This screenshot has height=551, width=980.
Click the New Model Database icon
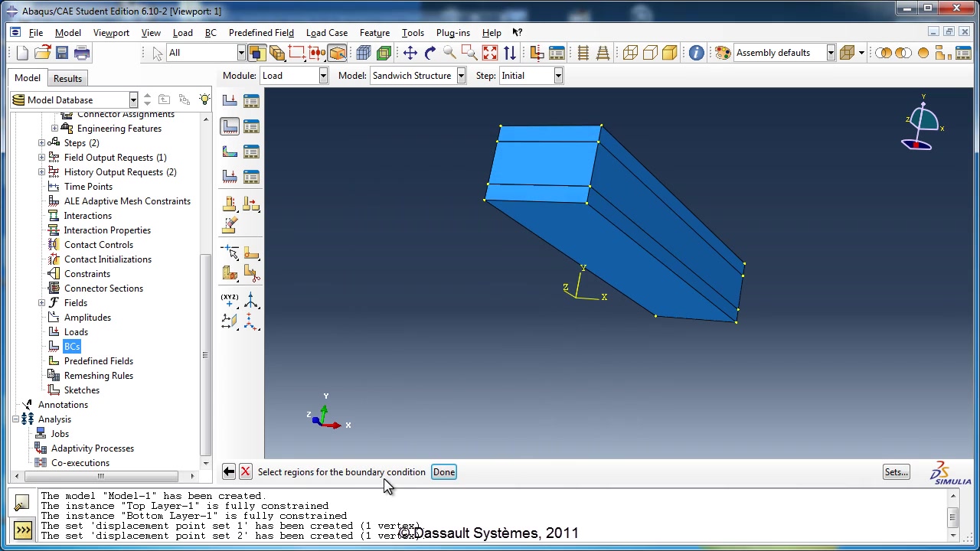(22, 53)
